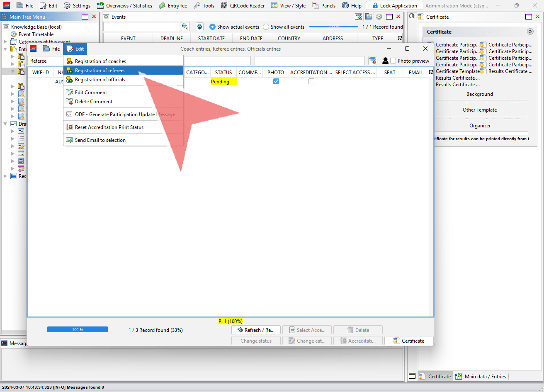Screen dimensions: 544x392
Task: Enable the Photo preview checkbox
Action: click(x=393, y=61)
